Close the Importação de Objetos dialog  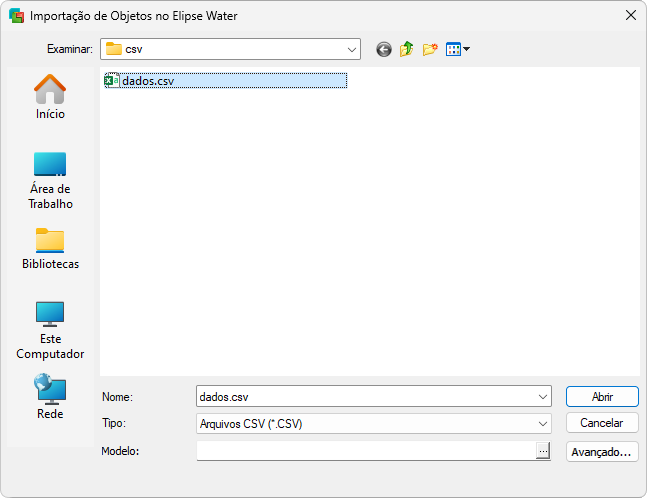tap(630, 15)
